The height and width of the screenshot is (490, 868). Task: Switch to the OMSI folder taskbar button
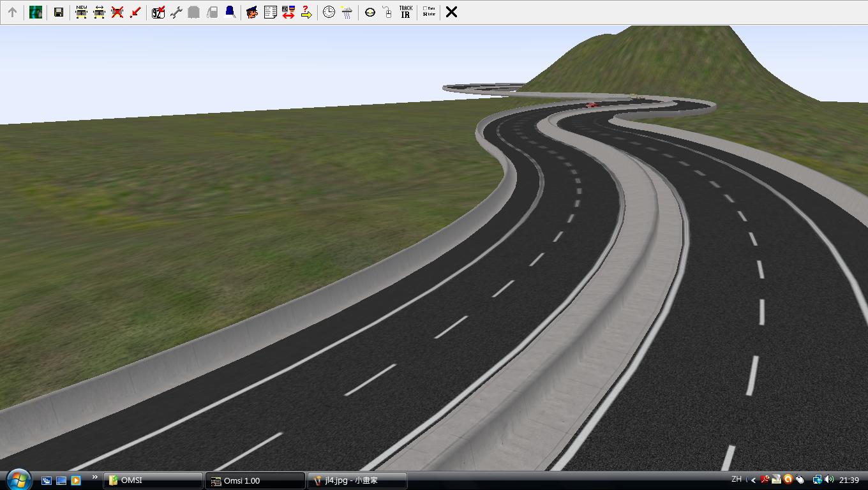pyautogui.click(x=153, y=480)
